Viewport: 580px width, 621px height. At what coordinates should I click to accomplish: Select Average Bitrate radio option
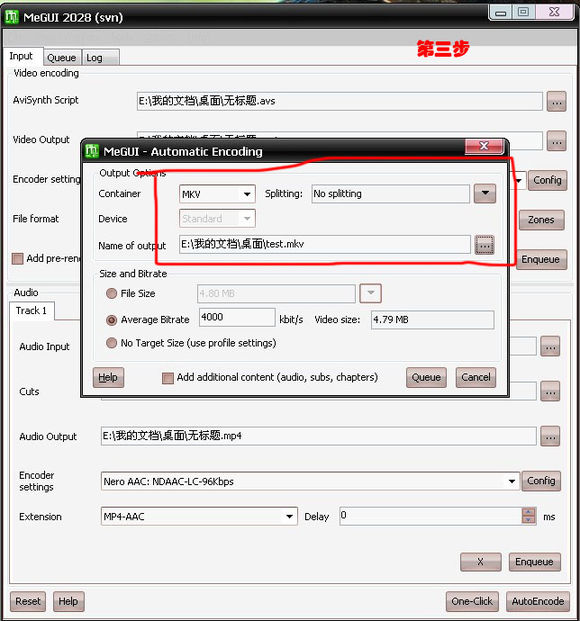(x=111, y=320)
